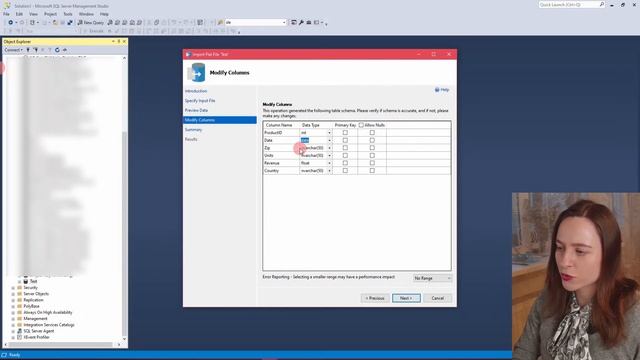Open data type dropdown for Country
Image resolution: width=640 pixels, height=360 pixels.
click(x=329, y=171)
